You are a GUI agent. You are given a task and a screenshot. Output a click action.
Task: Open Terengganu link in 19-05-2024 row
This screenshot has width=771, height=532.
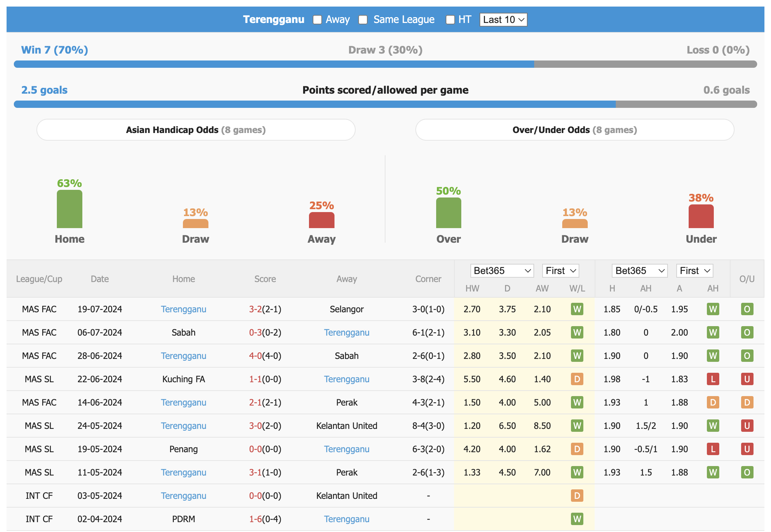point(347,449)
